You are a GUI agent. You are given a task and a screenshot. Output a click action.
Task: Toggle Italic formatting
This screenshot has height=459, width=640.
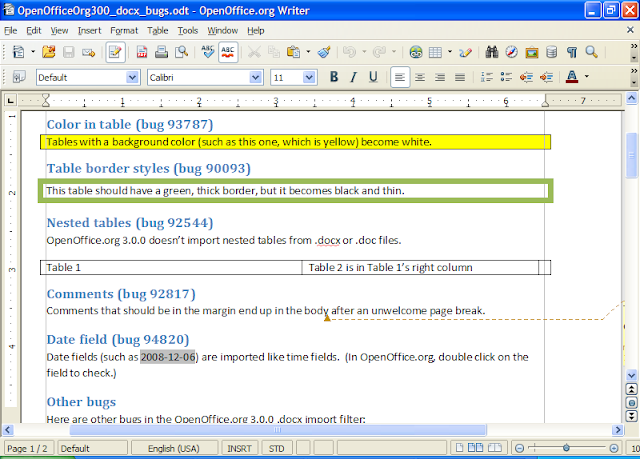[352, 77]
